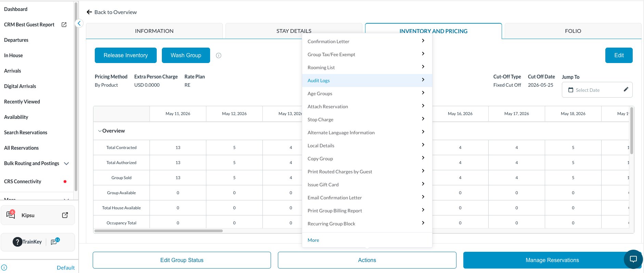The image size is (644, 273).
Task: Click the info icon beside Wash Group
Action: (x=219, y=55)
